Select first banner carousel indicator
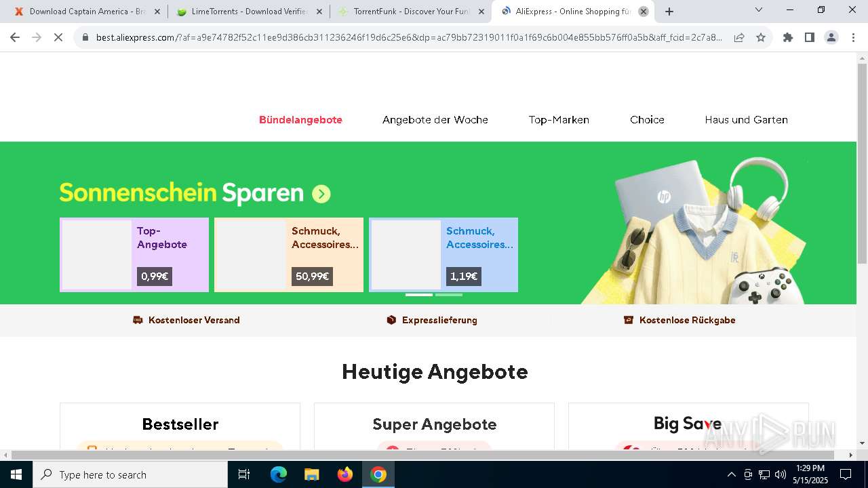Image resolution: width=868 pixels, height=488 pixels. (419, 295)
